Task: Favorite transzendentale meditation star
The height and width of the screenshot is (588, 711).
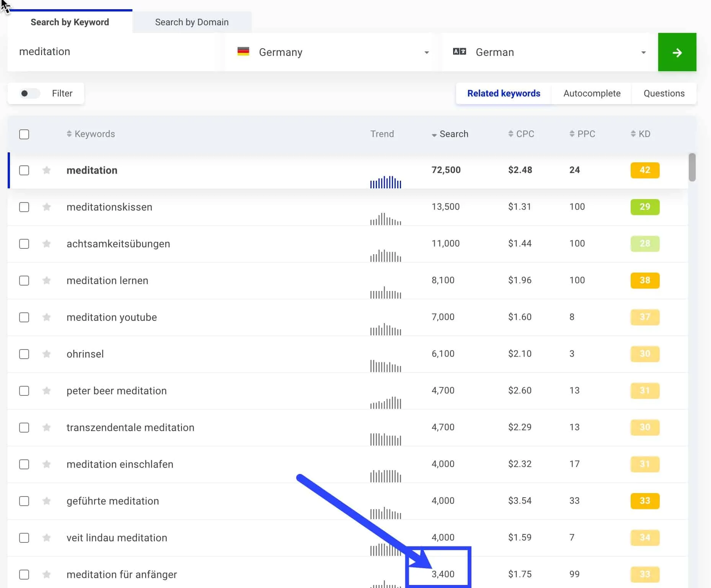Action: (x=47, y=427)
